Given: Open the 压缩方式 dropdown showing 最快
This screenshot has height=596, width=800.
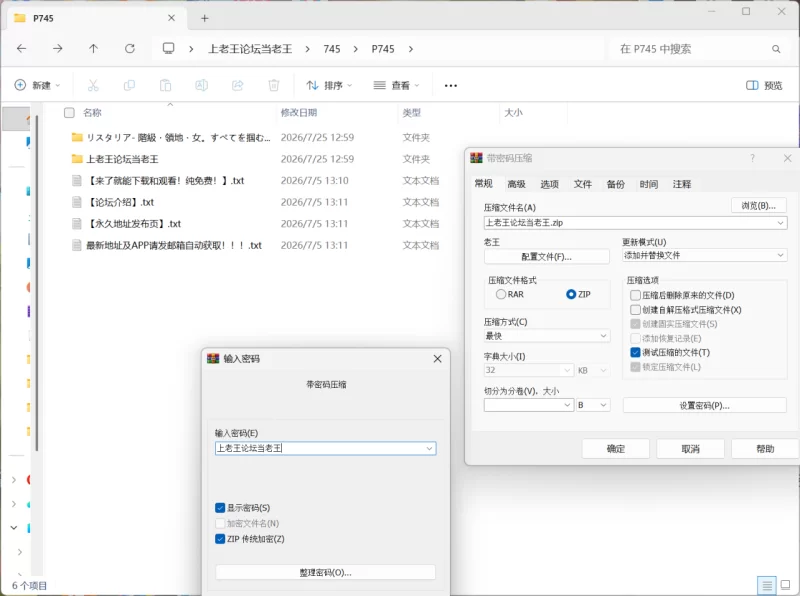Looking at the screenshot, I should tap(546, 336).
